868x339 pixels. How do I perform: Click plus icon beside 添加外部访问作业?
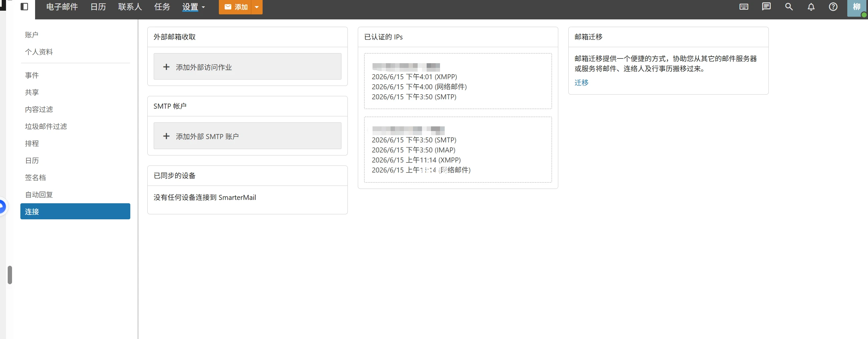point(166,67)
